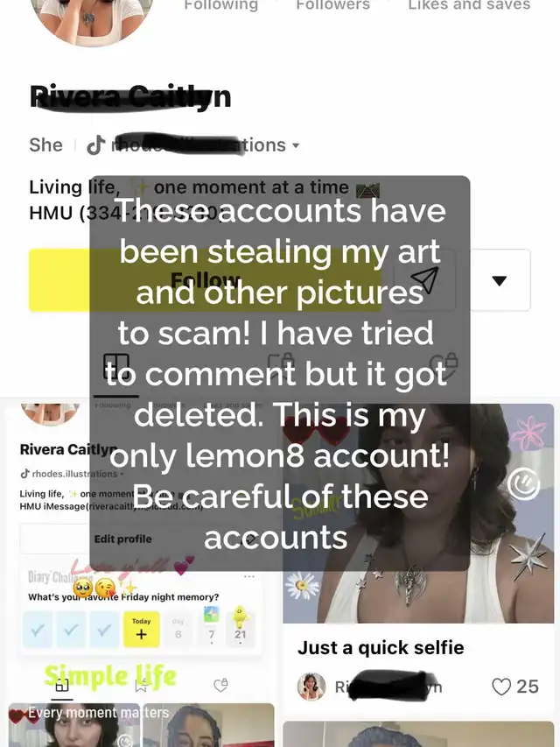Screen dimensions: 560x747
Task: Open the locked liked-posts heart tab
Action: click(444, 365)
